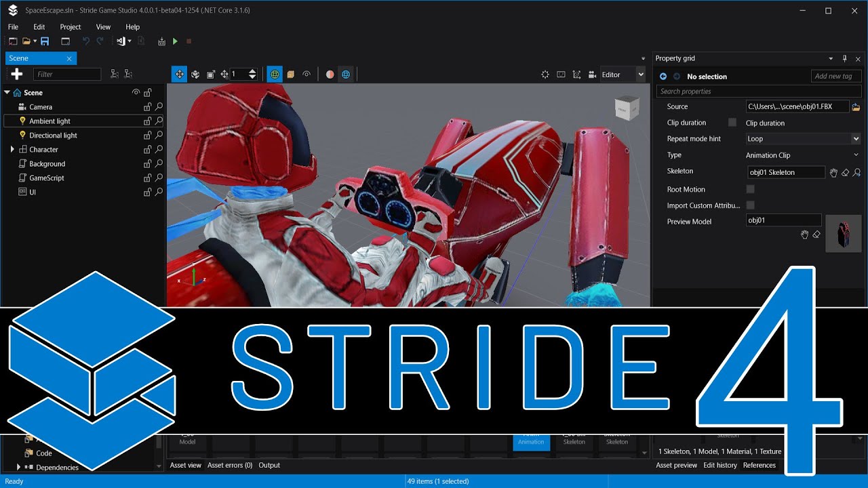Lock the Directional light entity
The image size is (868, 488).
pyautogui.click(x=147, y=136)
